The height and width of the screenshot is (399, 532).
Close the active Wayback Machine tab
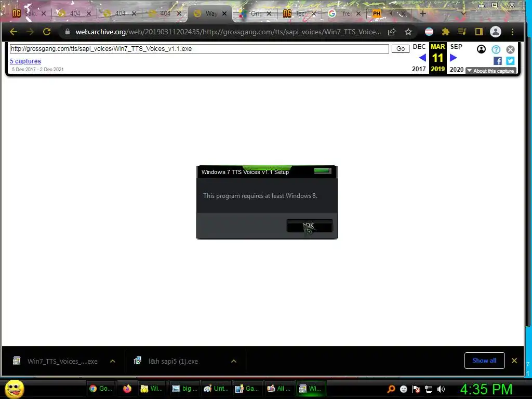[x=224, y=14]
